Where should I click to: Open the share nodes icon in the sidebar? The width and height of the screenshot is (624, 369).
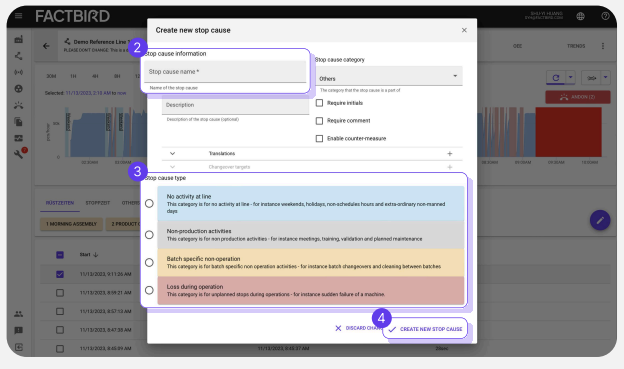18,56
